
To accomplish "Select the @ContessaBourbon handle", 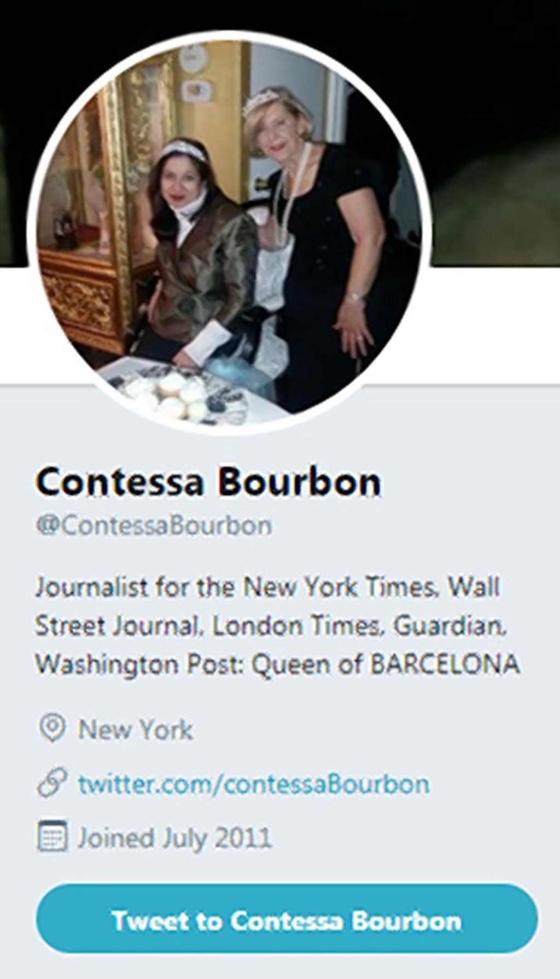I will click(x=154, y=526).
